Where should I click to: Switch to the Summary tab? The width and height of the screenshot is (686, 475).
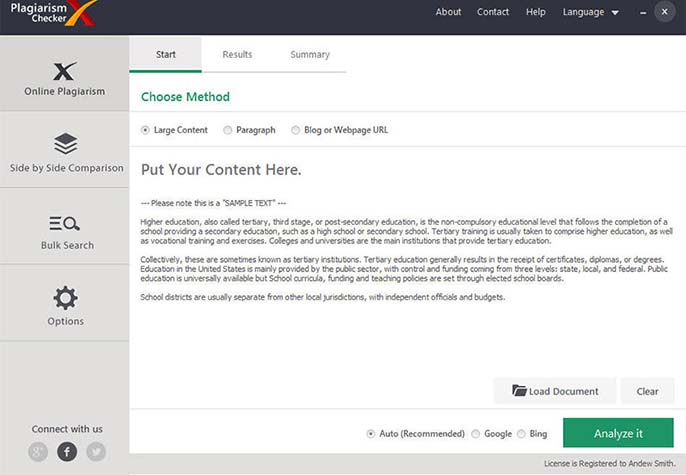[310, 54]
